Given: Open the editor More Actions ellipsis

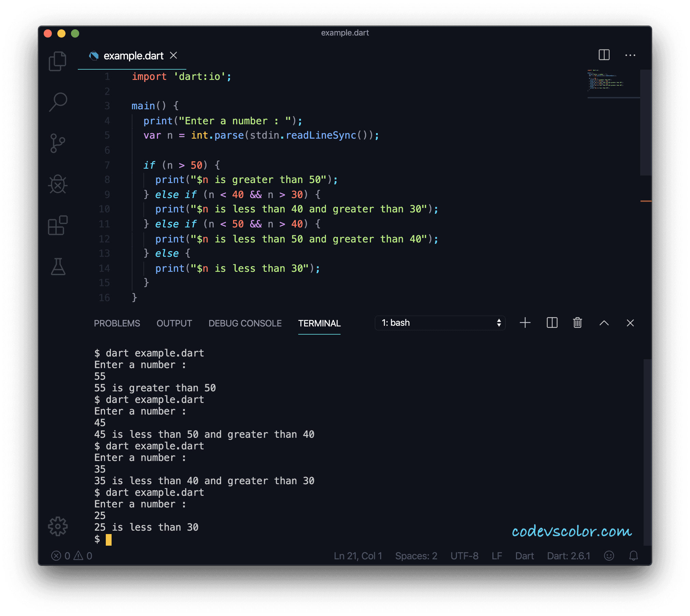Looking at the screenshot, I should (x=630, y=55).
